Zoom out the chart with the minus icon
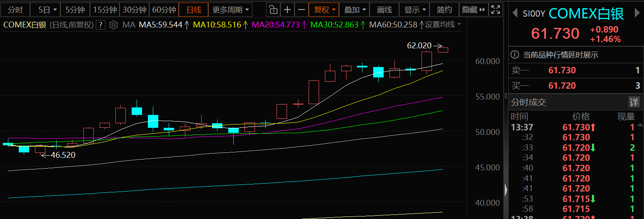Viewport: 644px width, 219px height. (302, 10)
